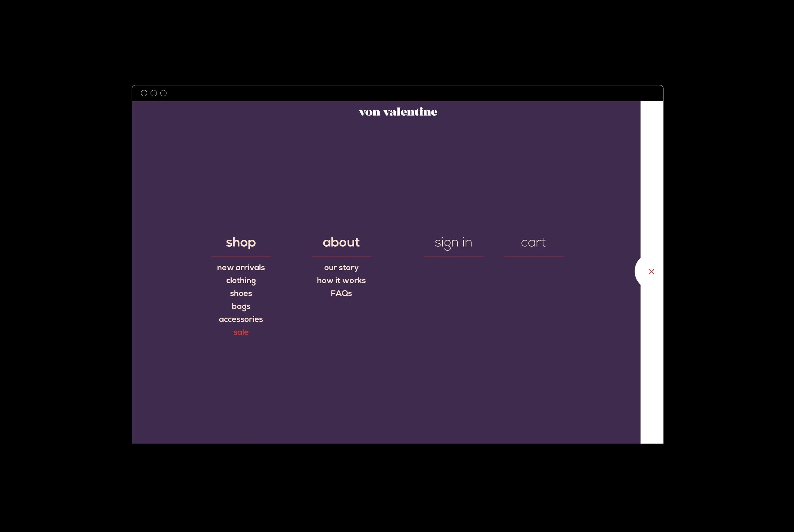794x532 pixels.
Task: Select the 'FAQs' menu item
Action: 341,293
